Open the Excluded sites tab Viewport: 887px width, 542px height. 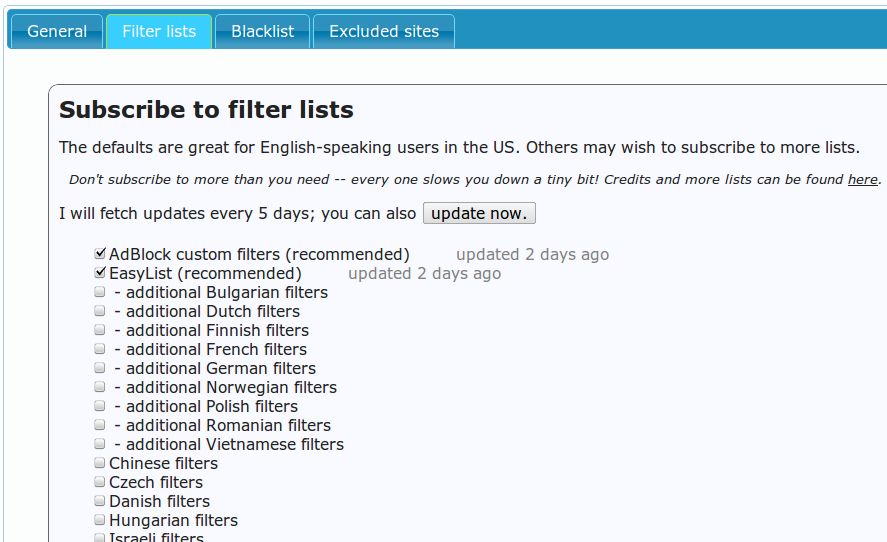384,31
